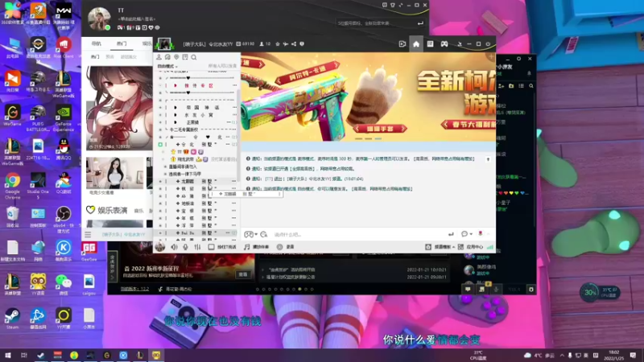Click the 查看 button on game launcher banner
Screen dimensions: 644x362
pos(243,274)
